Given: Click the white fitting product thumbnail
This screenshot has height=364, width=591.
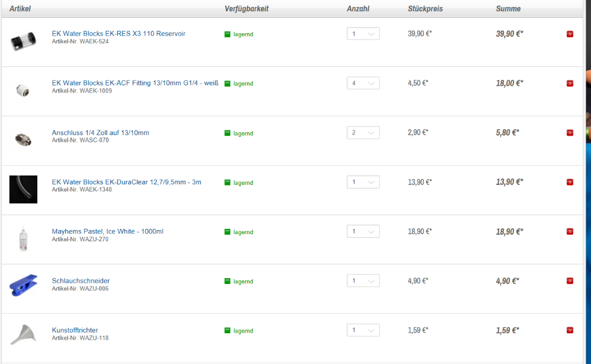Looking at the screenshot, I should (x=23, y=91).
